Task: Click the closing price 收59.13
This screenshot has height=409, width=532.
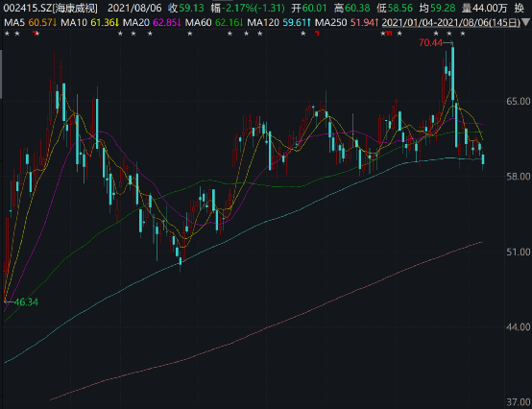Action: [x=186, y=8]
